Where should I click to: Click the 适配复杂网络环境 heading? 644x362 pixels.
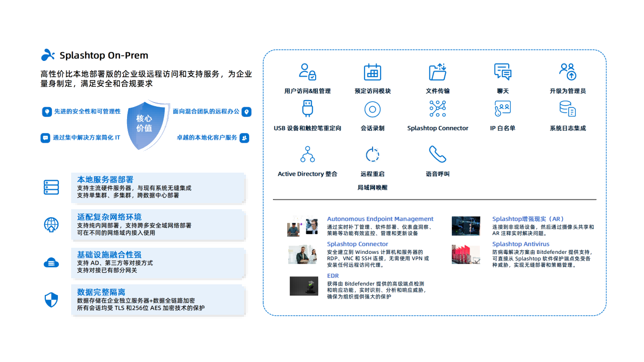click(109, 217)
